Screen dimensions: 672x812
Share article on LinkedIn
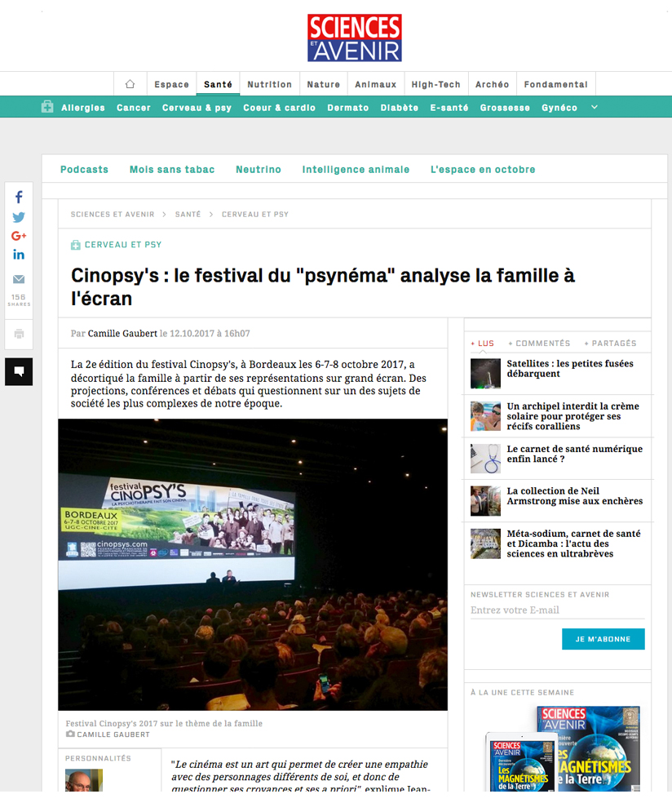(19, 255)
